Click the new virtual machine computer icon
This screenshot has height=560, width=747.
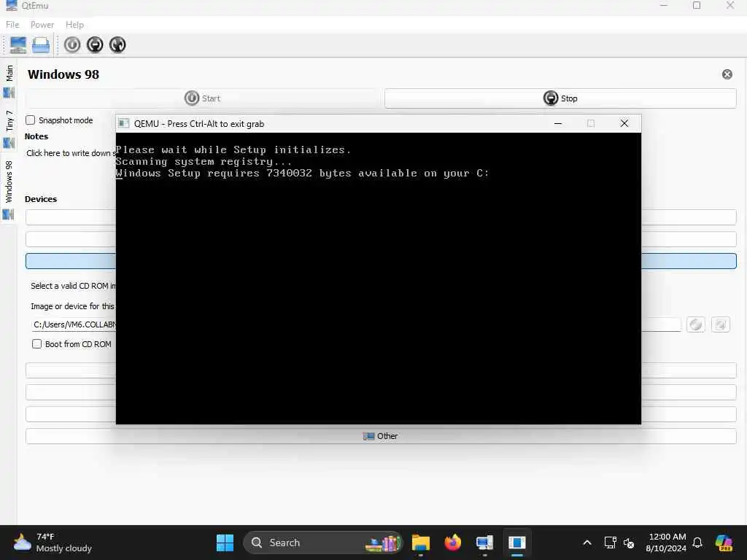point(18,44)
